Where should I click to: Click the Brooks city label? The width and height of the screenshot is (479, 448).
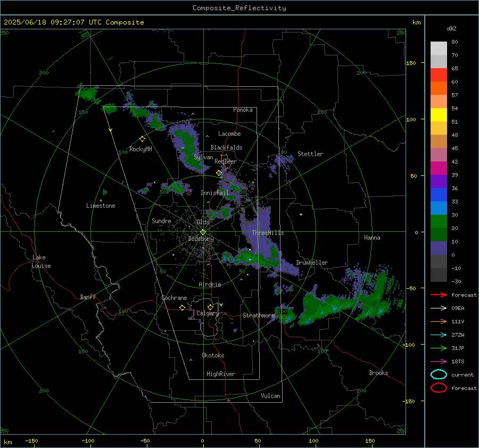[x=378, y=373]
